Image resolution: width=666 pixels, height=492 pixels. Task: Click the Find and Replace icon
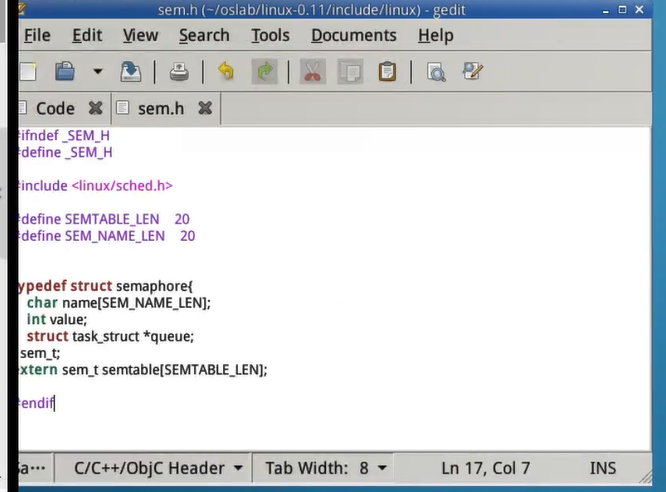473,72
